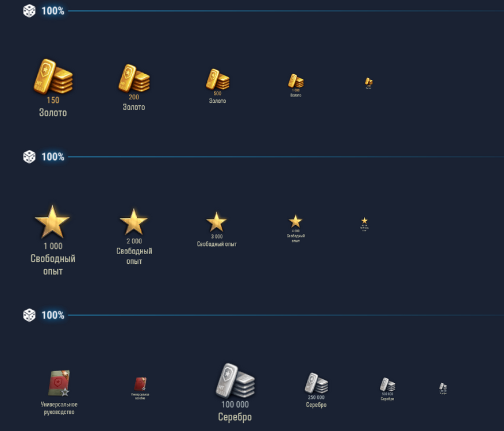Click the smallest gold reward at the row's end
Image resolution: width=504 pixels, height=431 pixels.
[368, 82]
